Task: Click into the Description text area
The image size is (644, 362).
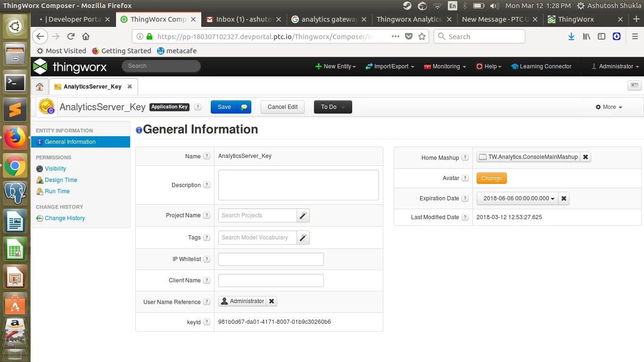Action: coord(298,185)
